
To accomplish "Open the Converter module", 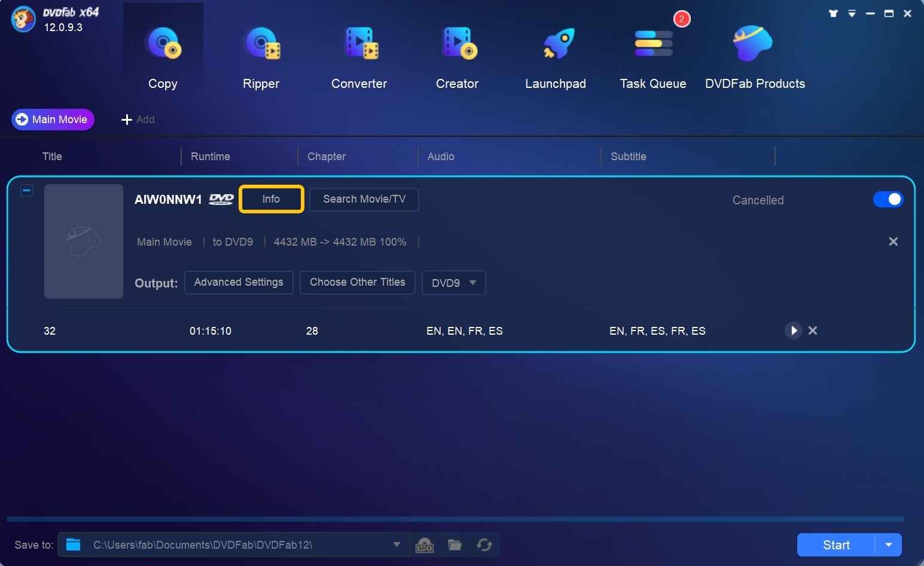I will (359, 57).
